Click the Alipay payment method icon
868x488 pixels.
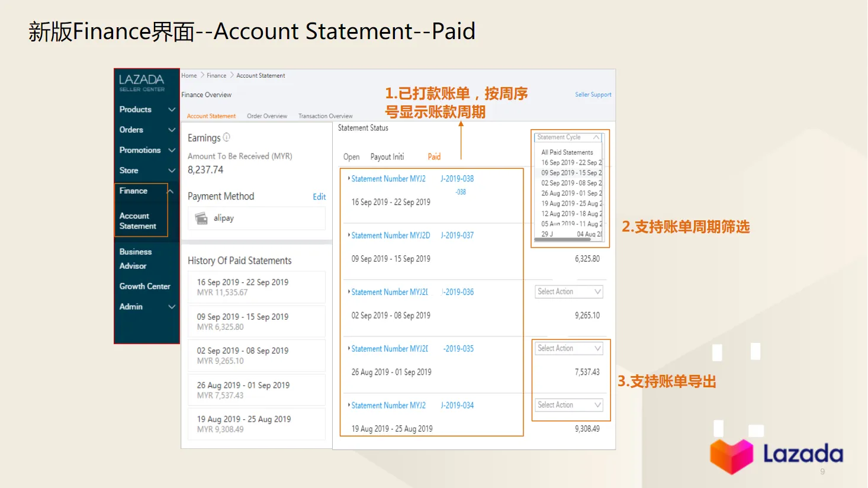(202, 218)
